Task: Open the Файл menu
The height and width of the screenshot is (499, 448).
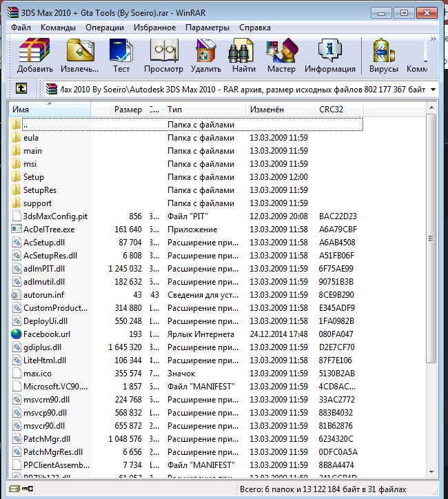Action: 21,28
